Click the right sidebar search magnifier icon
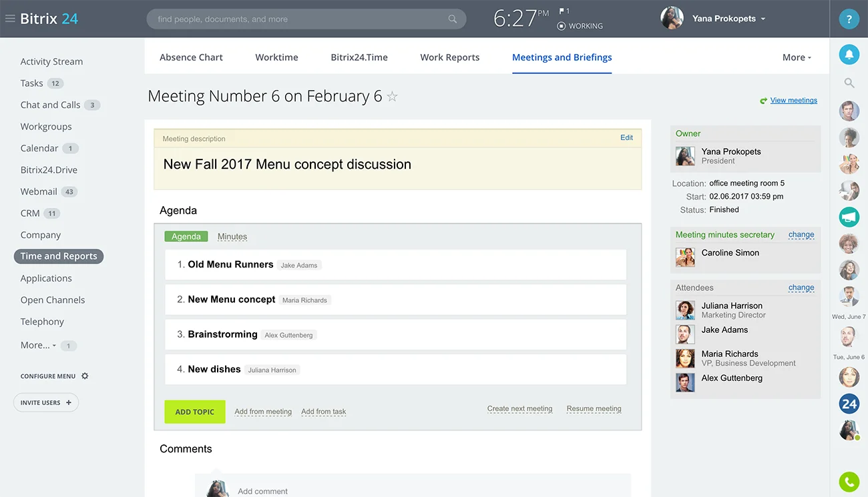The width and height of the screenshot is (868, 497). click(849, 83)
